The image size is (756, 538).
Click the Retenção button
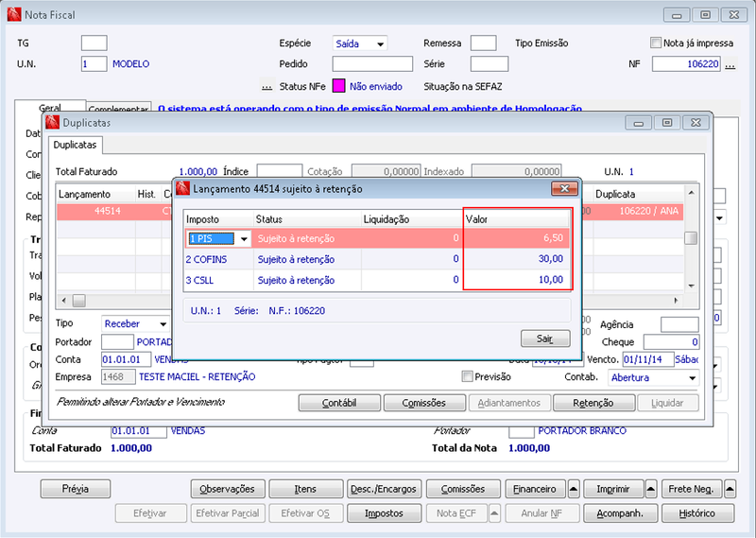(593, 403)
